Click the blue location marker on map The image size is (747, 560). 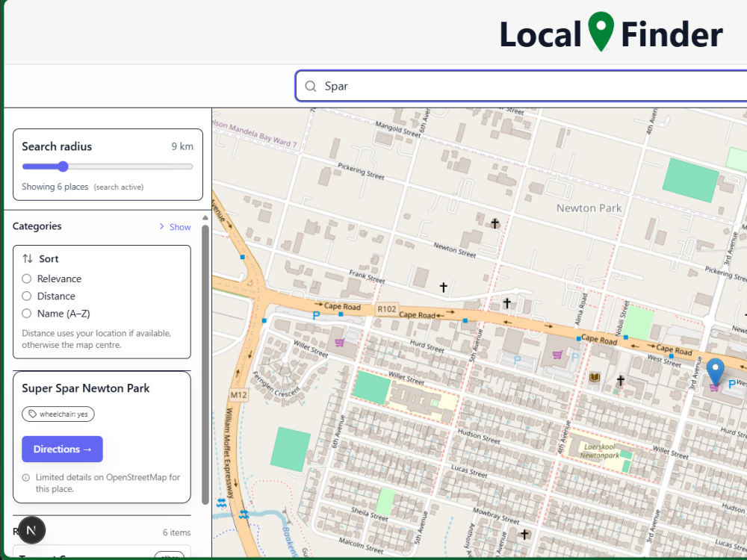point(715,371)
